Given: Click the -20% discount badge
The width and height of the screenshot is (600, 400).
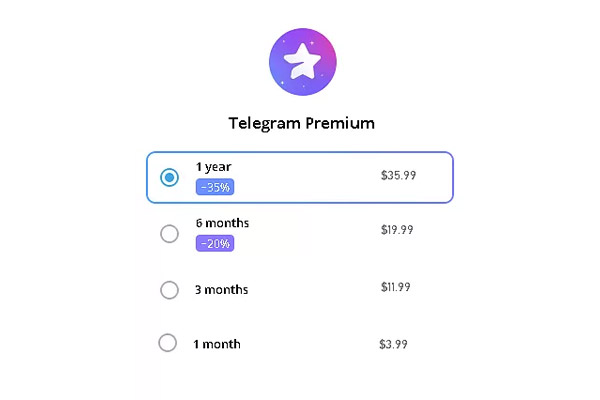Looking at the screenshot, I should tap(215, 243).
